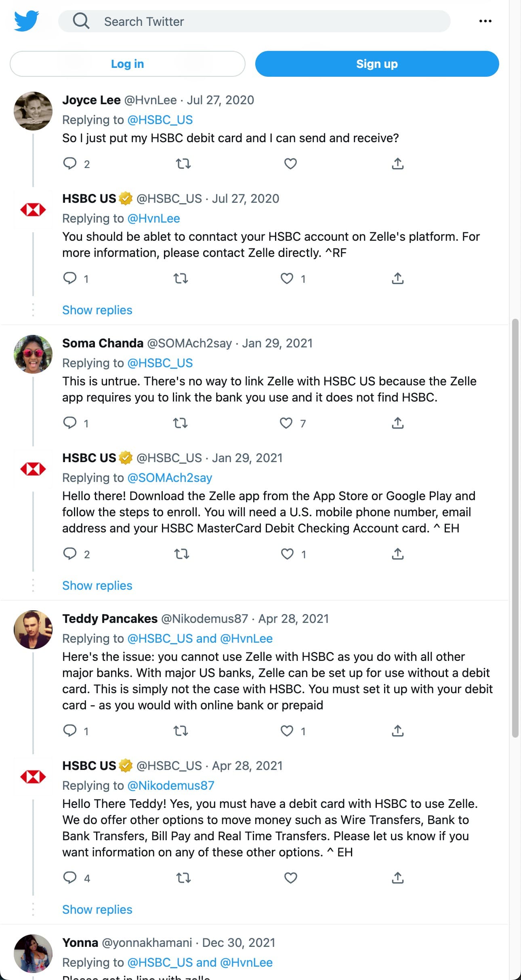The image size is (521, 980).
Task: Open the HSBC US profile avatar
Action: 33,210
